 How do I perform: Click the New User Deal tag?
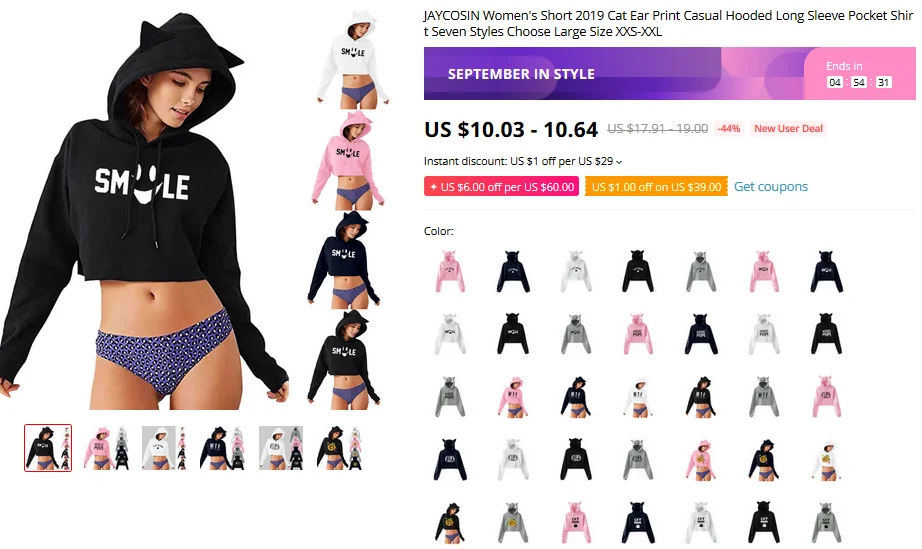(x=788, y=129)
